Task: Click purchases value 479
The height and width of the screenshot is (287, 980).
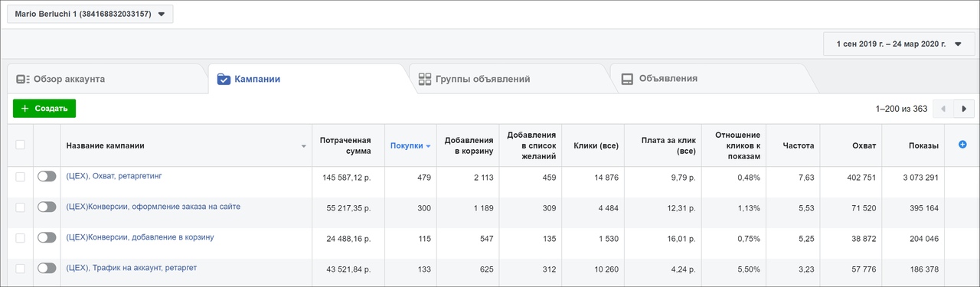Action: 424,178
